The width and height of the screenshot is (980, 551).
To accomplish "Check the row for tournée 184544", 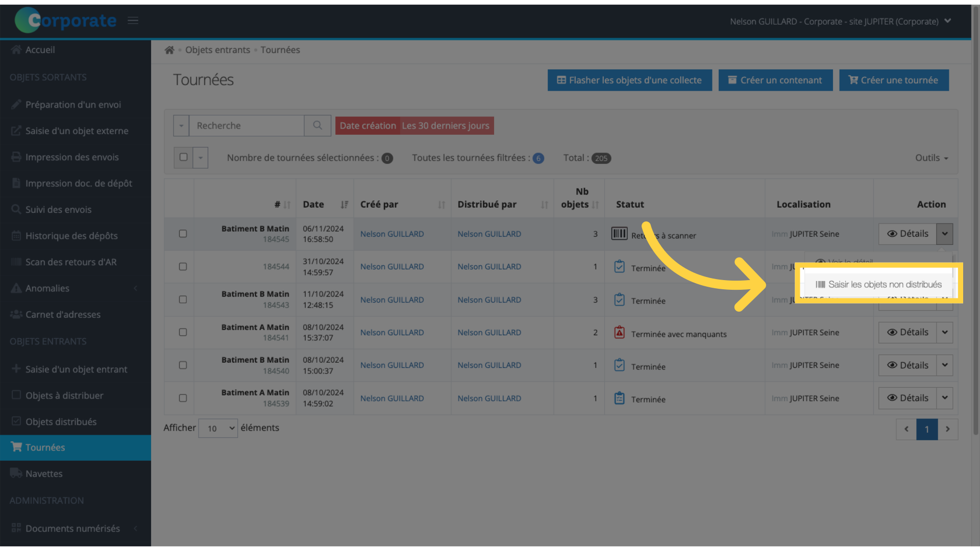I will (183, 267).
